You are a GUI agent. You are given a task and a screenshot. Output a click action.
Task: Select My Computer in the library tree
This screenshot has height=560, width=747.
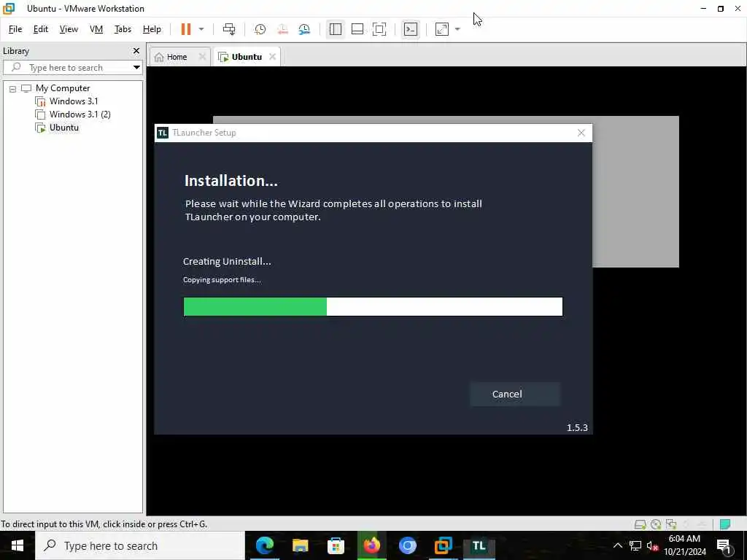pyautogui.click(x=63, y=88)
